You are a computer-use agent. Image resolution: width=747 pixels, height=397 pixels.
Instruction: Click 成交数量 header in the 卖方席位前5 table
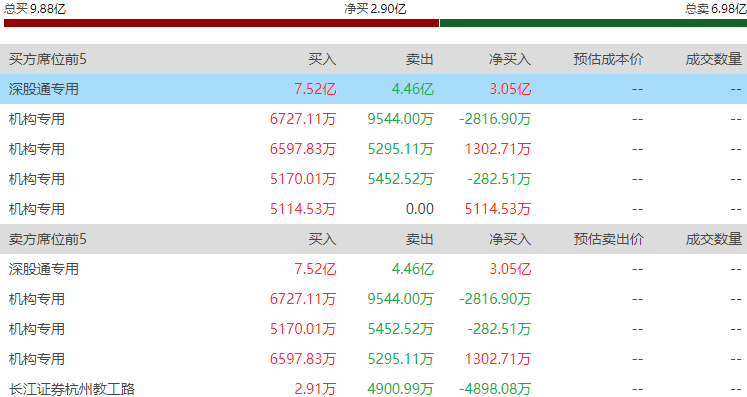coord(714,239)
